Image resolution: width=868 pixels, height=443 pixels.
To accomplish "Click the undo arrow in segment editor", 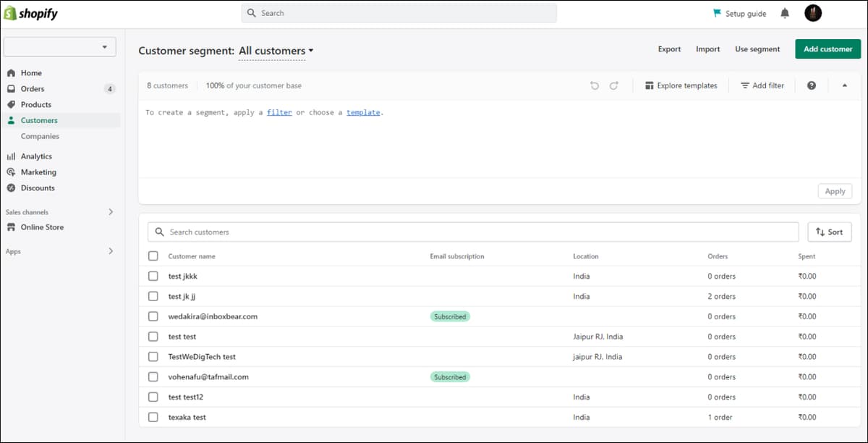I will [x=595, y=85].
